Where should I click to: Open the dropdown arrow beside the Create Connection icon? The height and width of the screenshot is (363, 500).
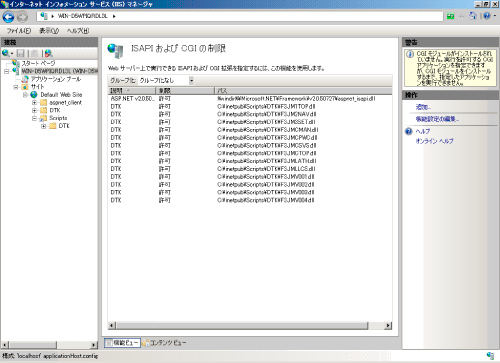click(12, 53)
